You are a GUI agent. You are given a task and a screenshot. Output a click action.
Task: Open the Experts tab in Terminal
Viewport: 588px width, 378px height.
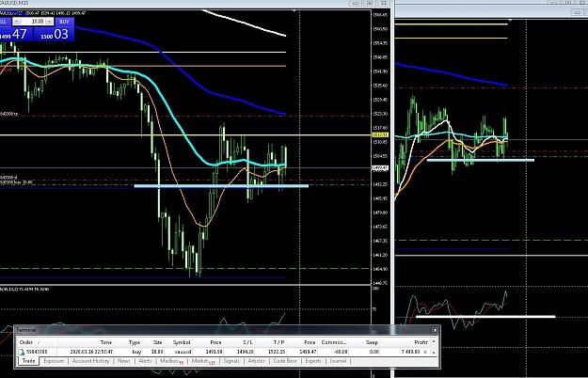tap(313, 361)
